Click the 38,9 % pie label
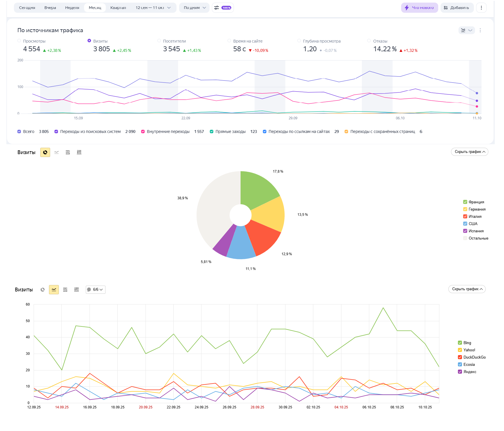Screen dimensions: 504x431 tap(183, 198)
